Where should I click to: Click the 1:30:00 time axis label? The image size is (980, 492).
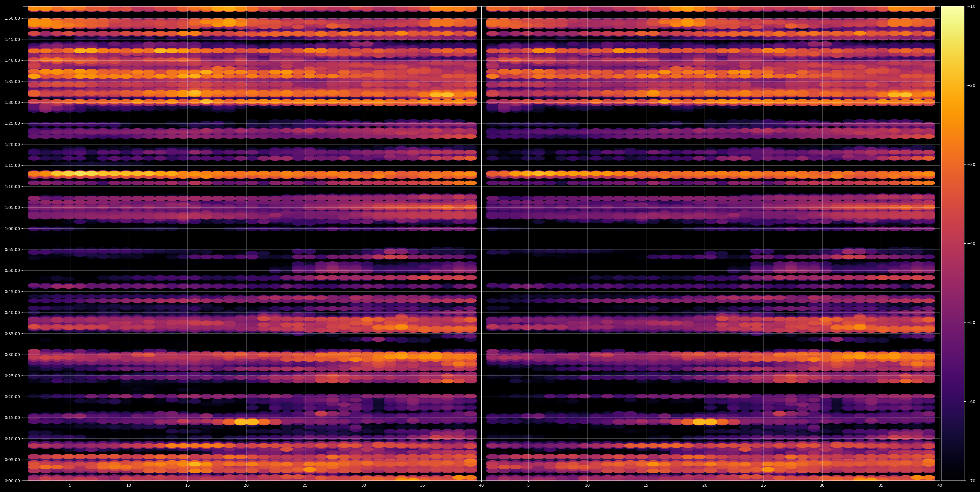point(12,102)
